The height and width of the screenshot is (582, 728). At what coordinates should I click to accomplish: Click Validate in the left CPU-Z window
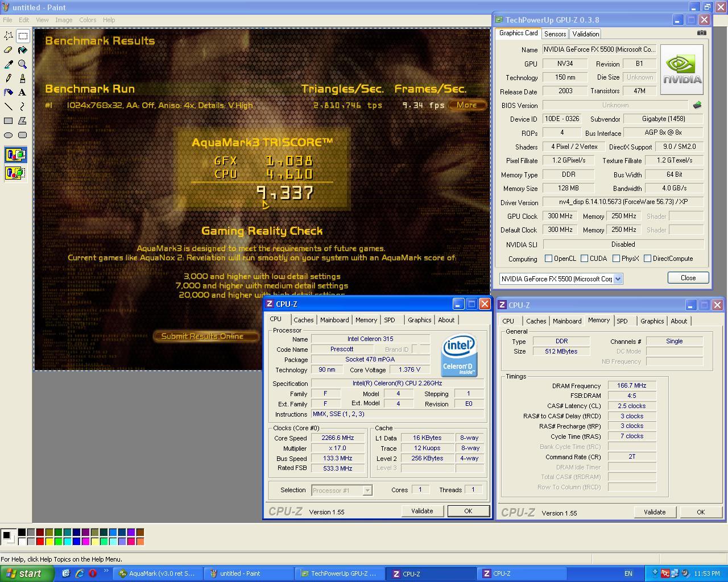[422, 511]
